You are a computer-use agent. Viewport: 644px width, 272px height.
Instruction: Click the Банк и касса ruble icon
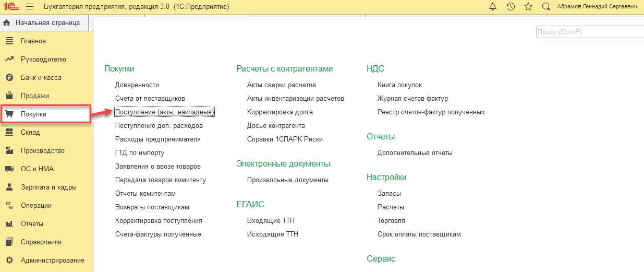point(9,78)
